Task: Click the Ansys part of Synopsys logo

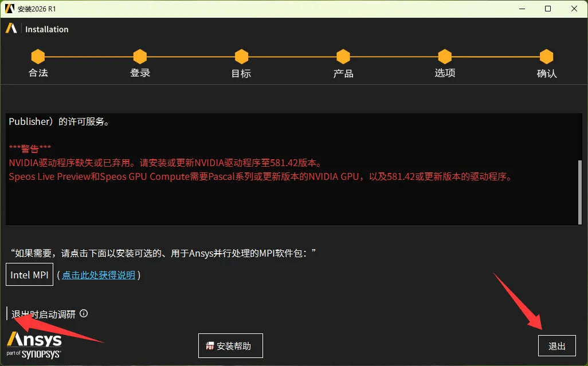Action: tap(34, 345)
